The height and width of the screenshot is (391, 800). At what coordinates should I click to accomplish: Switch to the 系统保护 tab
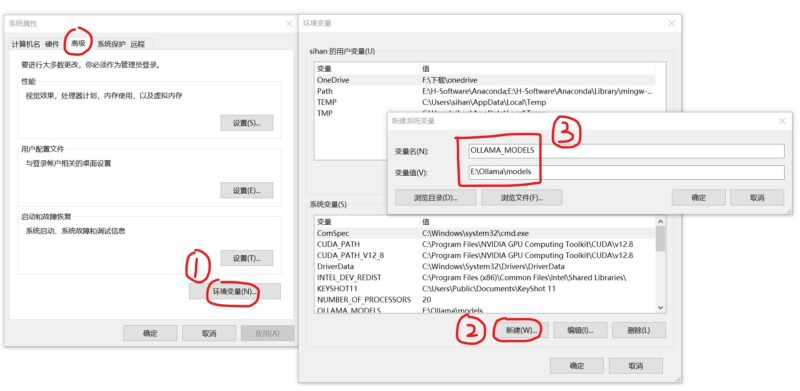point(111,44)
